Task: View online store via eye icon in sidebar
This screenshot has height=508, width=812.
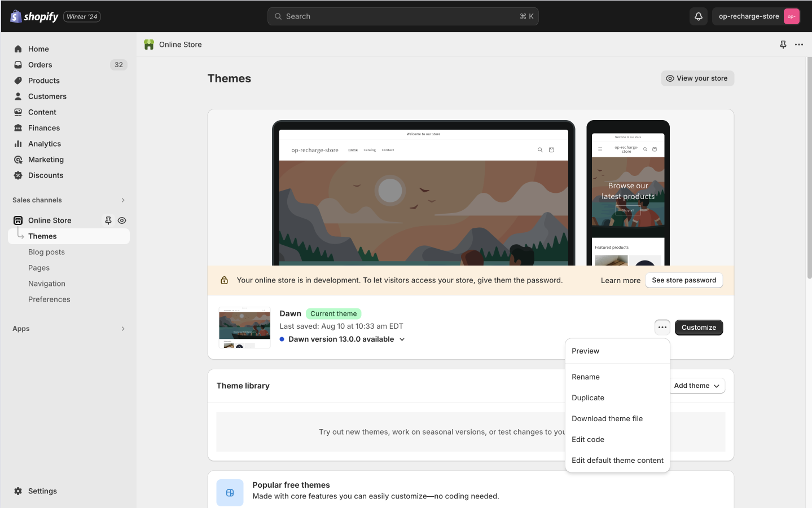Action: click(122, 220)
